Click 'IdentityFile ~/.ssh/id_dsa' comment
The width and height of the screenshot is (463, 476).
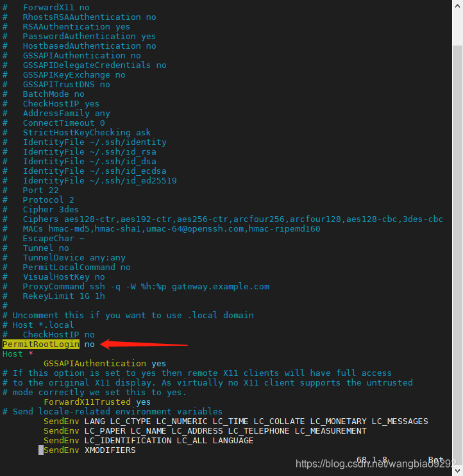tap(79, 161)
